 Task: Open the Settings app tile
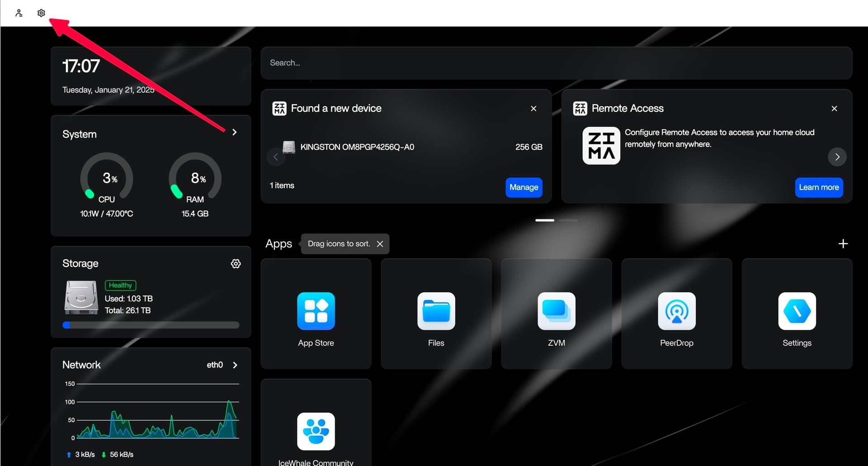coord(797,311)
